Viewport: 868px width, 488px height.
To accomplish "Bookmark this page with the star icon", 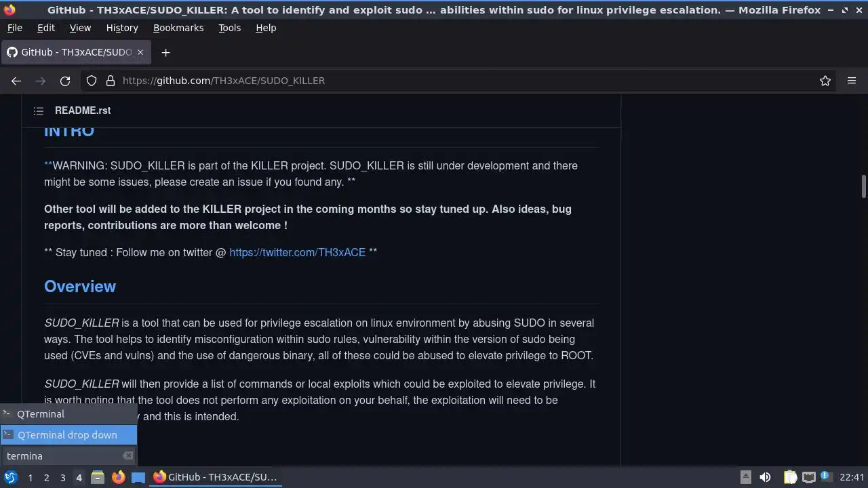I will point(825,81).
